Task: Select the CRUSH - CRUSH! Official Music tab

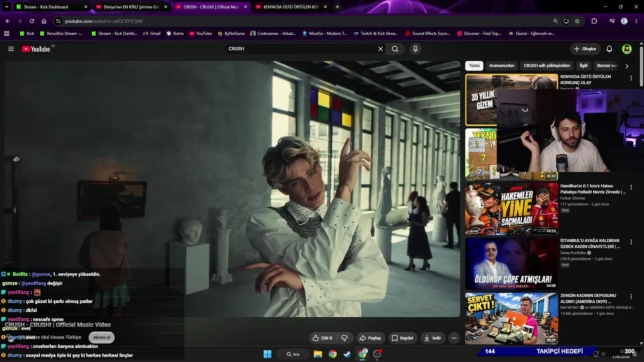Action: point(211,7)
